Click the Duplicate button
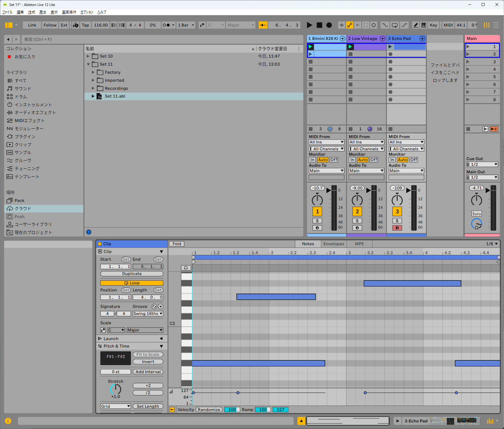The image size is (504, 429). 132,274
